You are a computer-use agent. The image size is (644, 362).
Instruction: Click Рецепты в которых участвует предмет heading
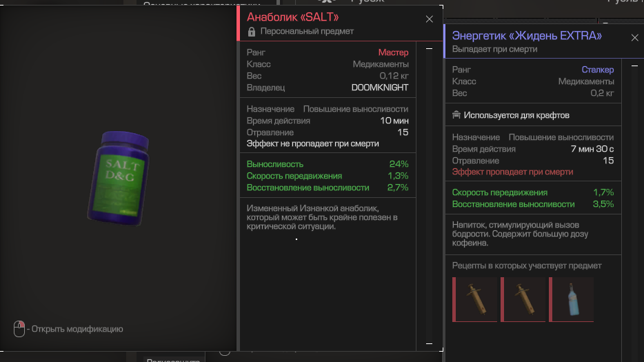[527, 266]
